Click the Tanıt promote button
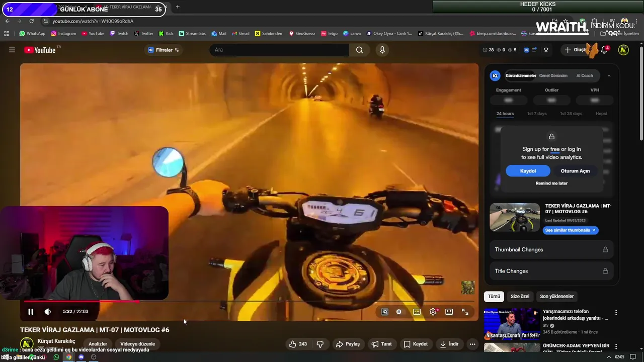Image resolution: width=644 pixels, height=362 pixels. pyautogui.click(x=381, y=344)
